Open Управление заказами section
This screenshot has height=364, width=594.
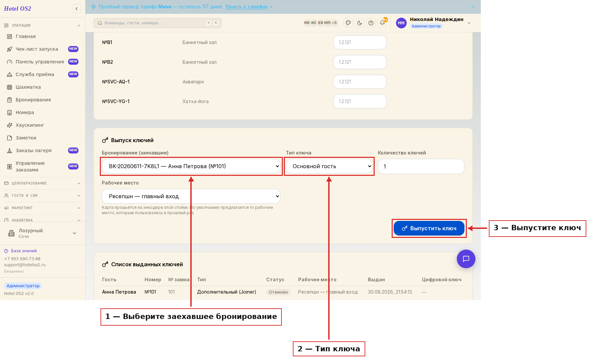pyautogui.click(x=42, y=166)
